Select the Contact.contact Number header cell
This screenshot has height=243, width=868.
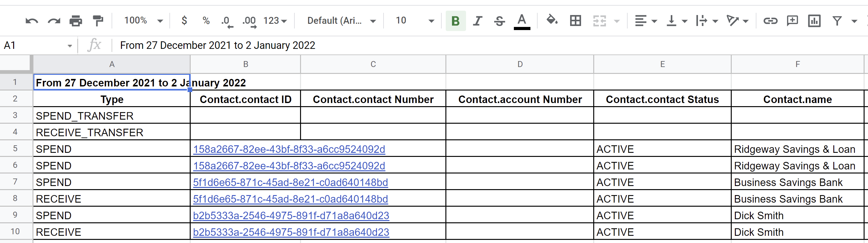click(373, 99)
